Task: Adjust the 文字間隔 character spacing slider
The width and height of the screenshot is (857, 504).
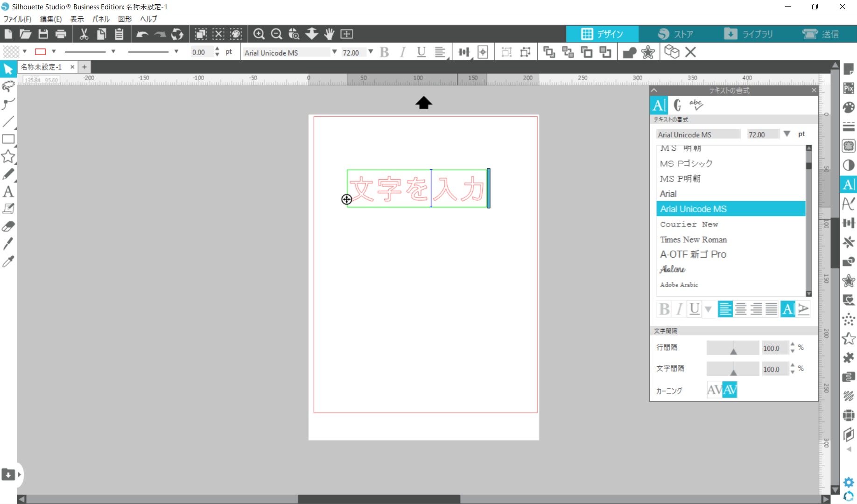Action: tap(733, 369)
